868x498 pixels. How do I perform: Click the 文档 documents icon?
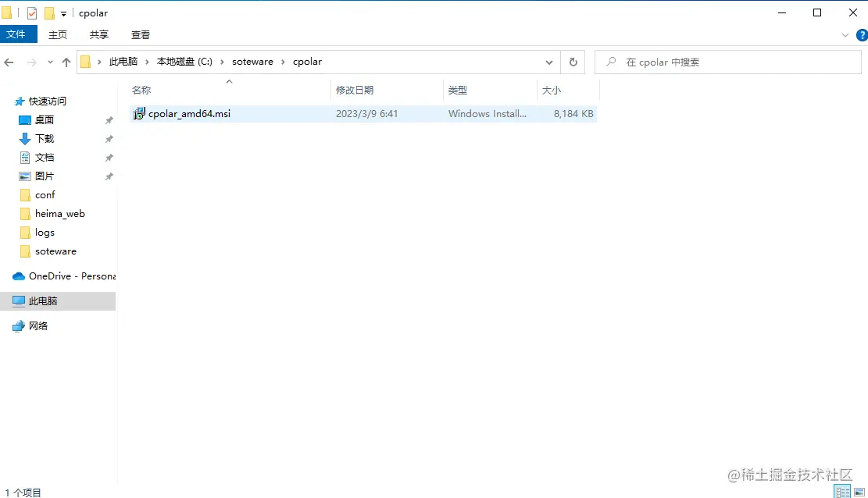pos(25,158)
